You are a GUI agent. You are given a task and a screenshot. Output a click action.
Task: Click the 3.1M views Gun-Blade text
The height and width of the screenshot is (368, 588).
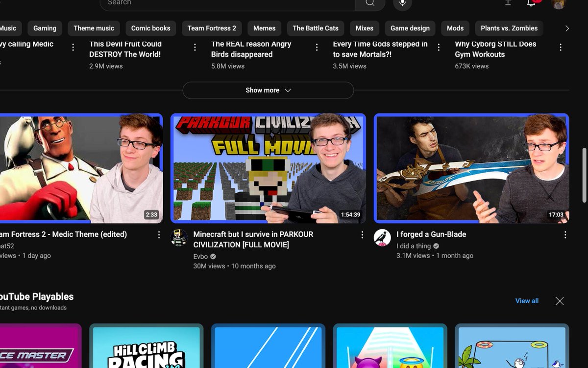[413, 256]
